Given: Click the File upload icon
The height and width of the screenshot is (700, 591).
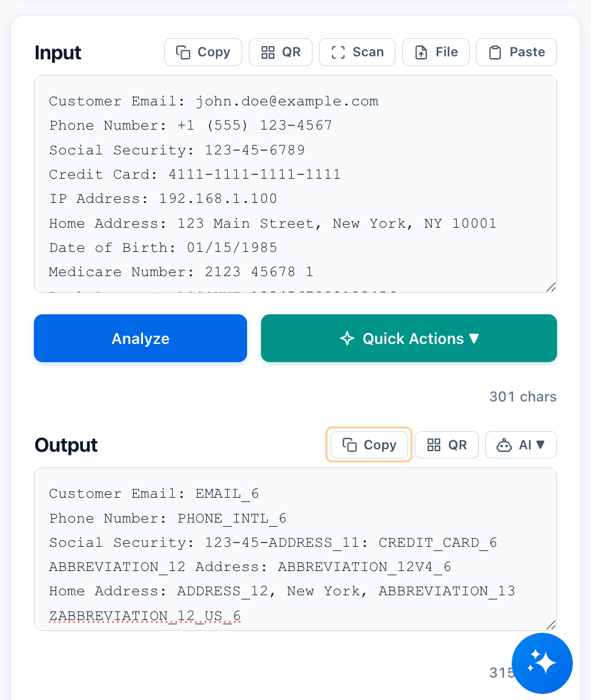Looking at the screenshot, I should click(421, 52).
